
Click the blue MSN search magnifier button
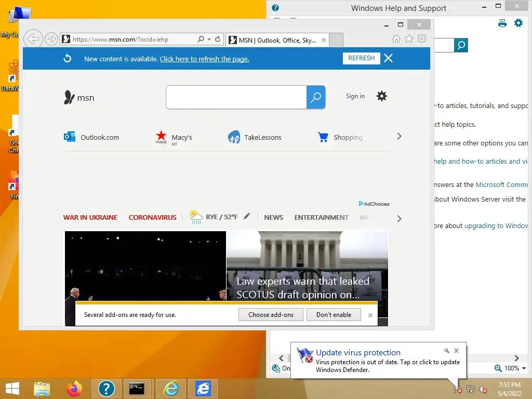(316, 97)
